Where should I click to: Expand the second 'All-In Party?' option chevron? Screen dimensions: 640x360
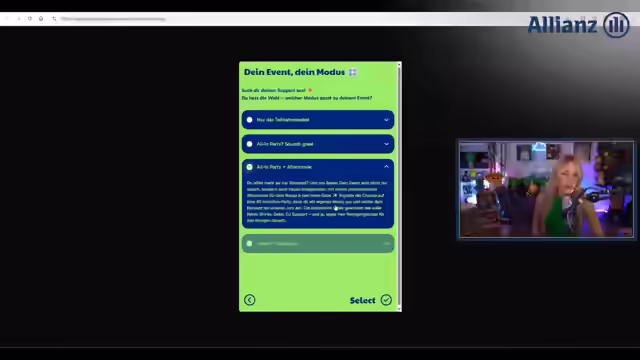386,144
